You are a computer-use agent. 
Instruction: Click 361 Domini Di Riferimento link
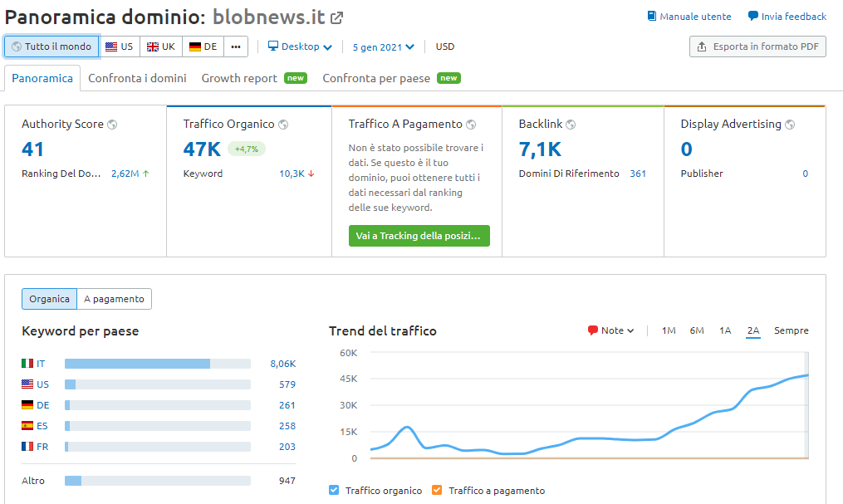(638, 174)
